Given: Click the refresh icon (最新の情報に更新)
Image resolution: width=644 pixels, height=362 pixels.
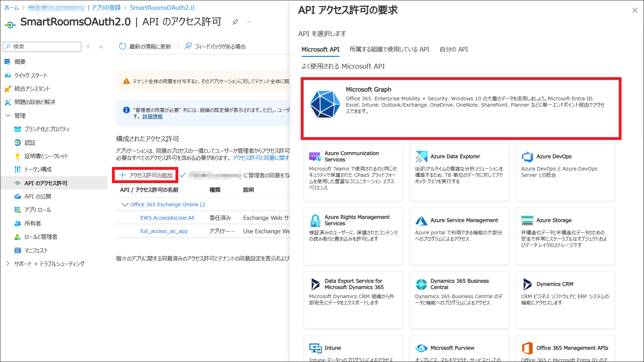Looking at the screenshot, I should pos(122,46).
